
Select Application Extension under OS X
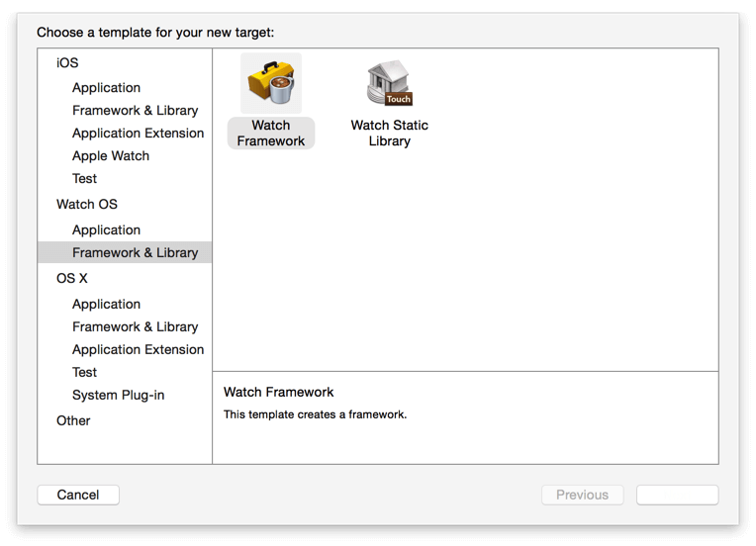pos(138,349)
